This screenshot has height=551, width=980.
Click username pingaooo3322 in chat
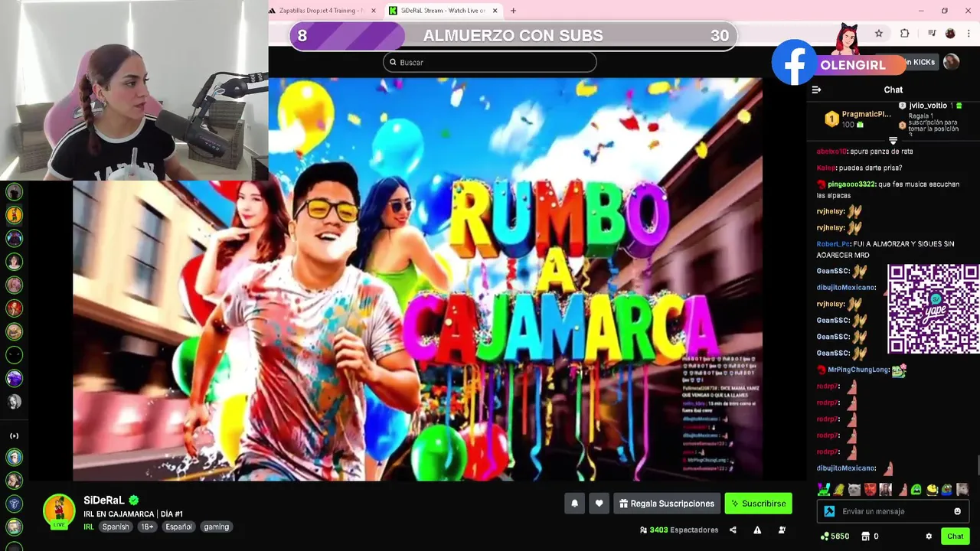tap(851, 184)
